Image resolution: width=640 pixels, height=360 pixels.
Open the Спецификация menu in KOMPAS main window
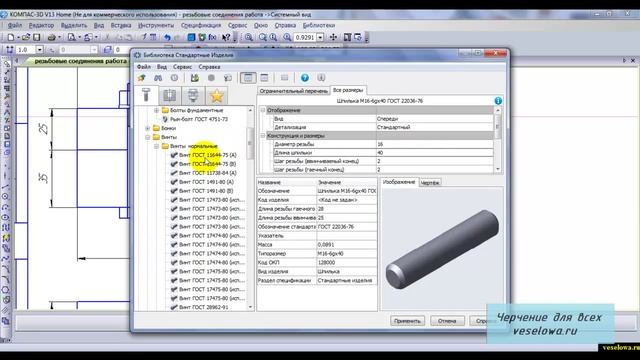coord(201,25)
